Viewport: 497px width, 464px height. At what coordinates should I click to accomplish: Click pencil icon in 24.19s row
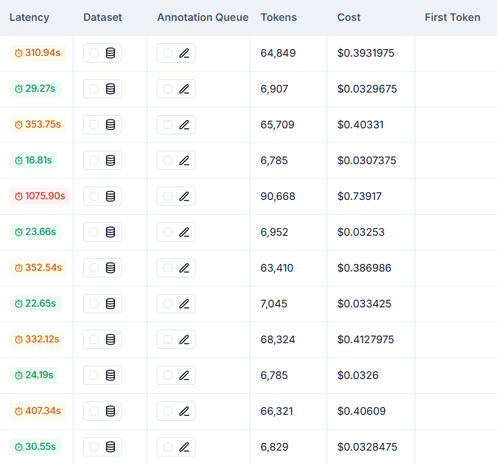point(184,375)
